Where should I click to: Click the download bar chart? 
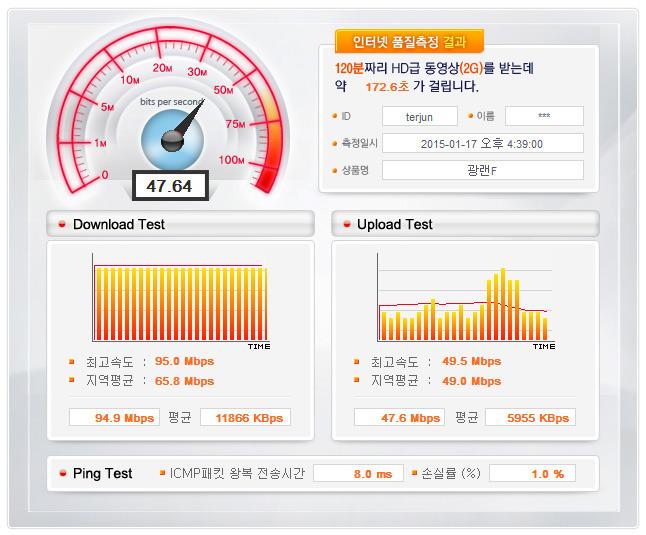(x=180, y=301)
